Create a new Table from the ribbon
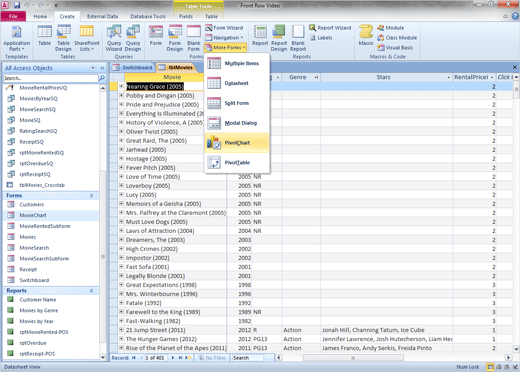This screenshot has width=520, height=372. (44, 36)
